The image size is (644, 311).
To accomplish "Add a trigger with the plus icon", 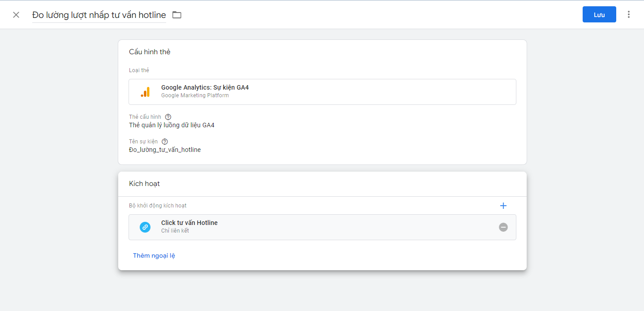I will 503,206.
